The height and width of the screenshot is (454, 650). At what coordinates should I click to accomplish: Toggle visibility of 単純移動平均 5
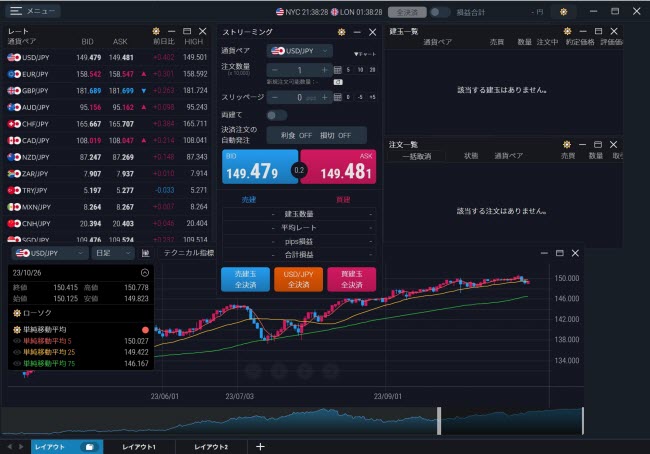(17, 341)
